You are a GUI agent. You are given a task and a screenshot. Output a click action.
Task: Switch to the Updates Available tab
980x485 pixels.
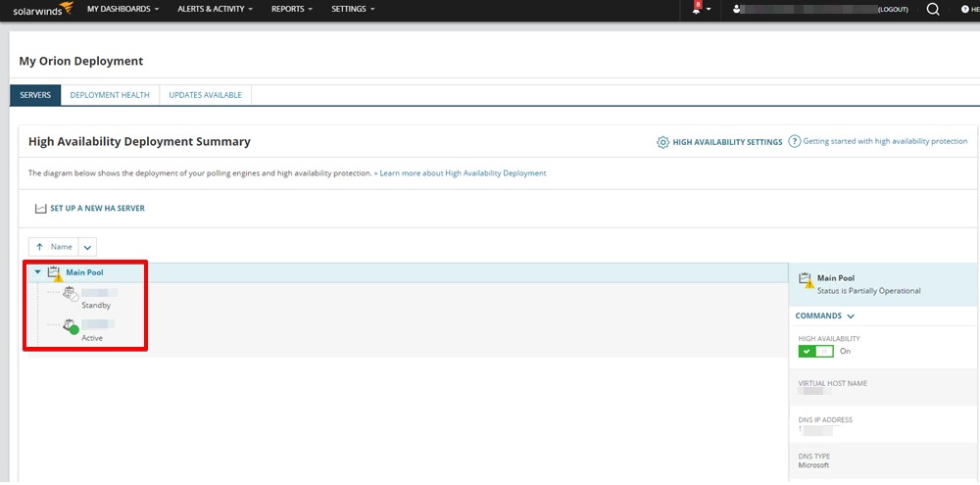click(x=205, y=95)
